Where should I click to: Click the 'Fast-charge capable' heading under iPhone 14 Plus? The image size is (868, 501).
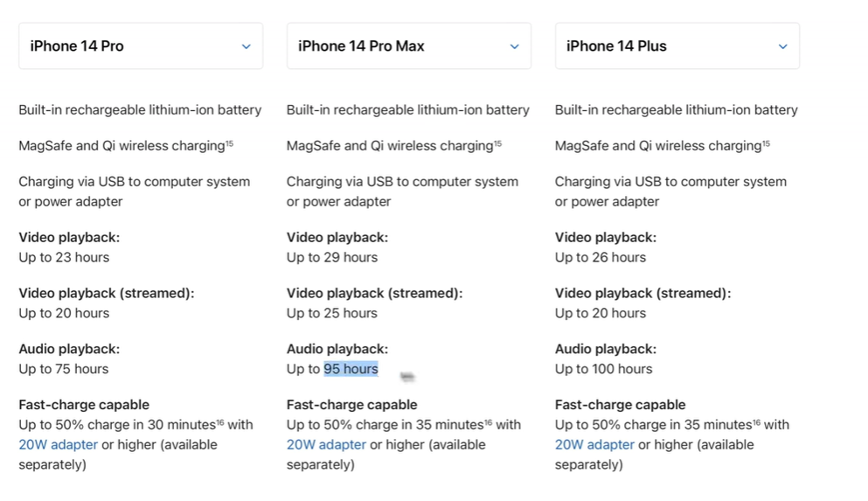click(x=620, y=405)
